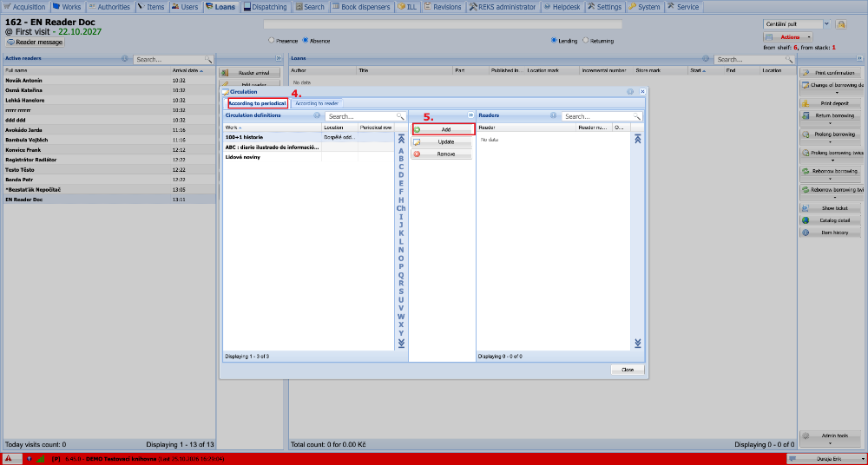Open the Dispatching tab
Image resolution: width=868 pixels, height=465 pixels.
(x=266, y=7)
